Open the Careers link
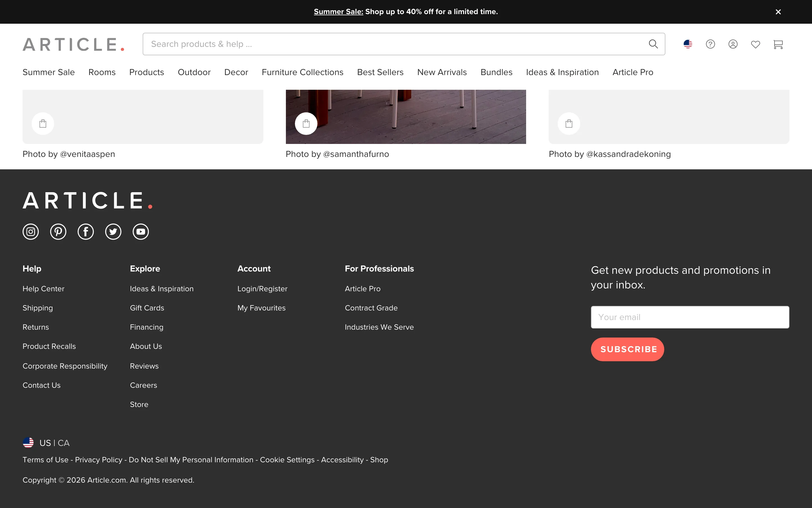Image resolution: width=812 pixels, height=508 pixels. click(143, 385)
